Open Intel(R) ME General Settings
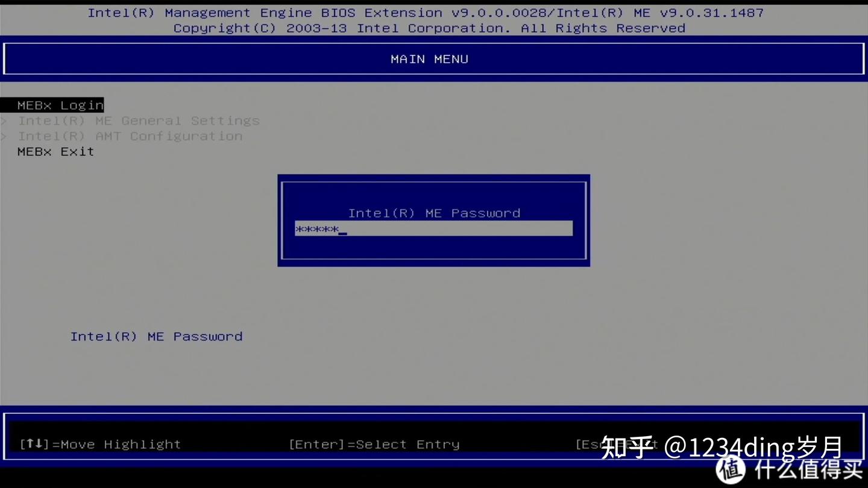 (x=139, y=120)
